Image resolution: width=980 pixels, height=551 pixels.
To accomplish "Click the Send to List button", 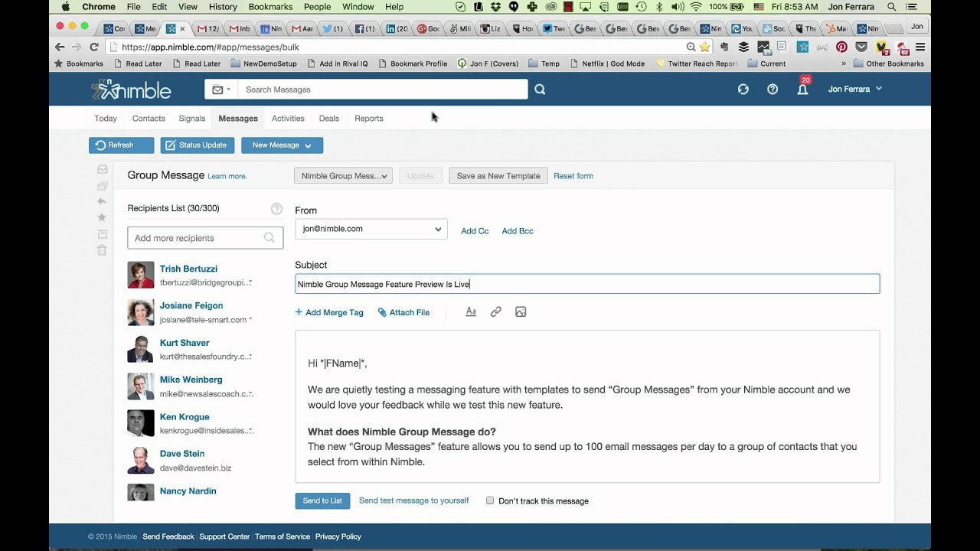I will pos(322,500).
